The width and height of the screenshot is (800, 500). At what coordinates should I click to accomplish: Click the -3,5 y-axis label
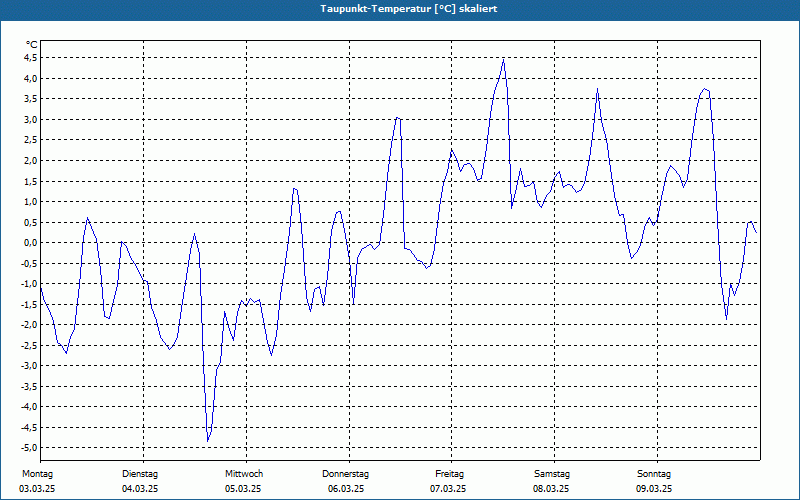pos(29,386)
